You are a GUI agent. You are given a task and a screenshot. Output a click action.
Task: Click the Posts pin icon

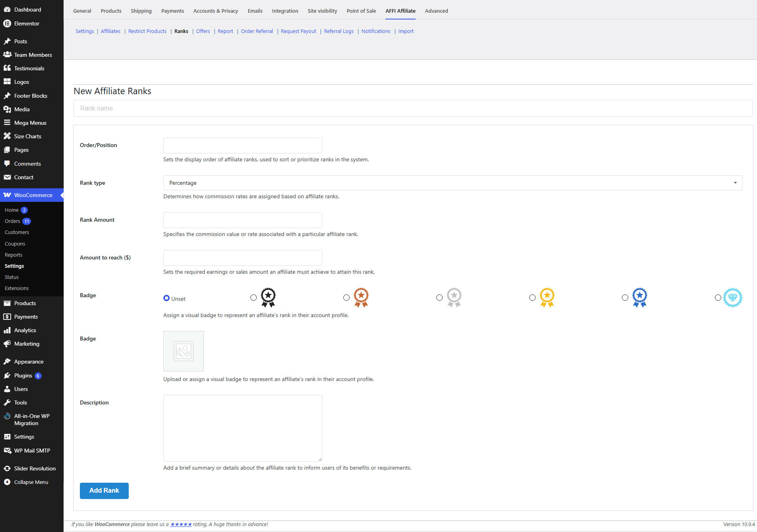click(7, 41)
